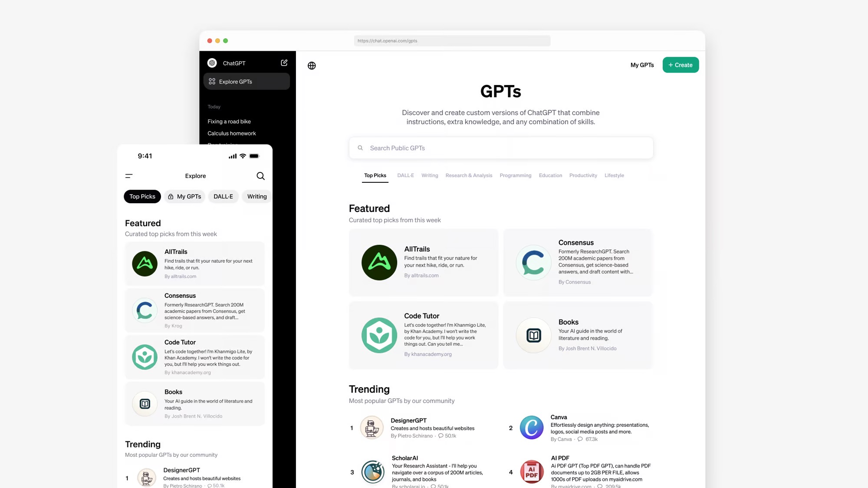Click the globe/language icon in the sidebar
The image size is (868, 488).
click(312, 65)
